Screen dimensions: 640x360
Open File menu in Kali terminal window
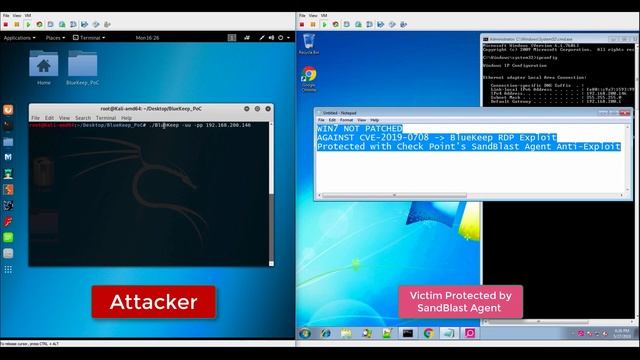(36, 118)
